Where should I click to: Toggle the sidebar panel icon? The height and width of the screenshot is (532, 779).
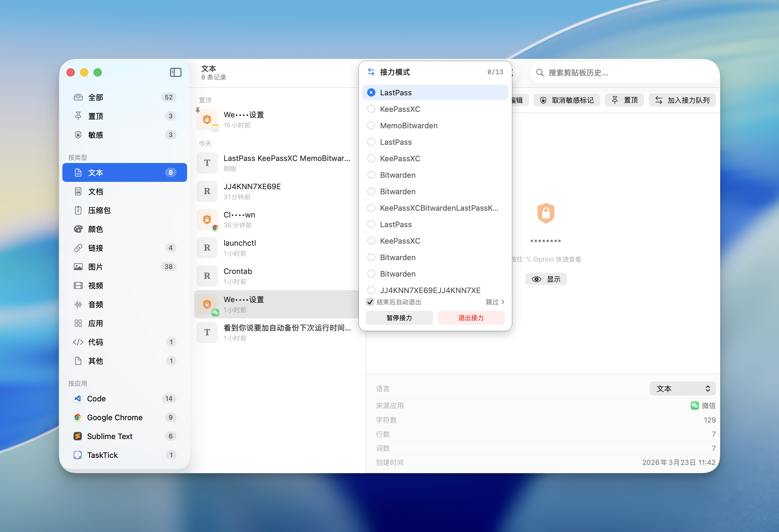point(175,72)
